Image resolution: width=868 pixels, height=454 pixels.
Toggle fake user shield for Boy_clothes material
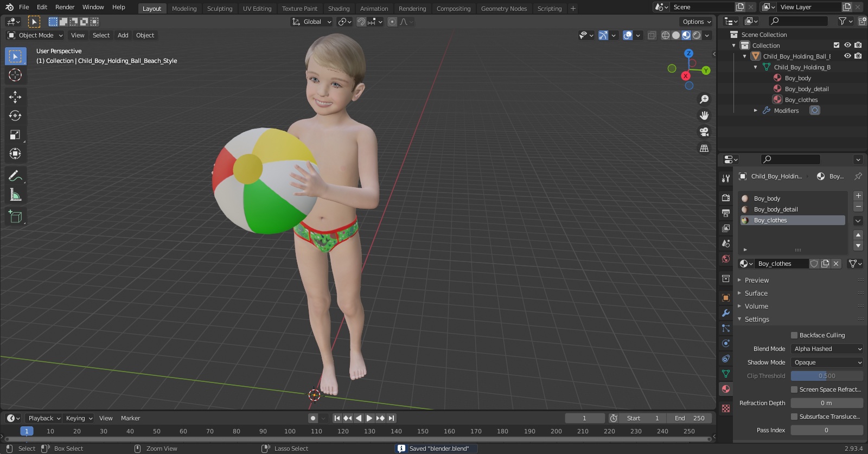pyautogui.click(x=814, y=264)
